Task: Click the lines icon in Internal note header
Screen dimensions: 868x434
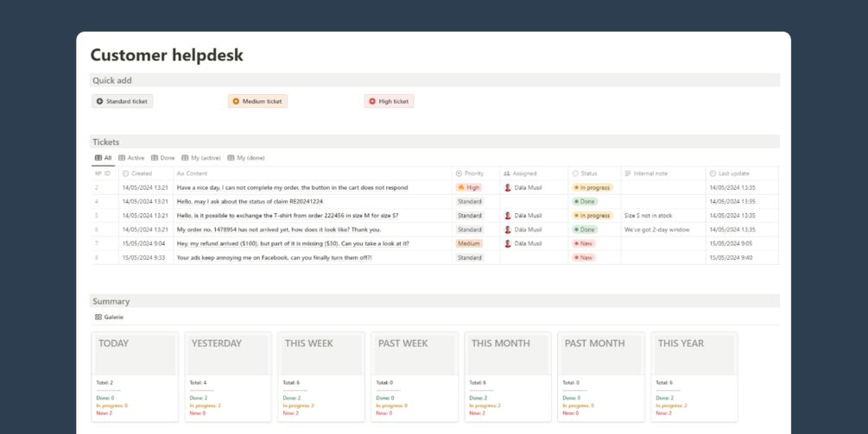Action: click(x=628, y=173)
